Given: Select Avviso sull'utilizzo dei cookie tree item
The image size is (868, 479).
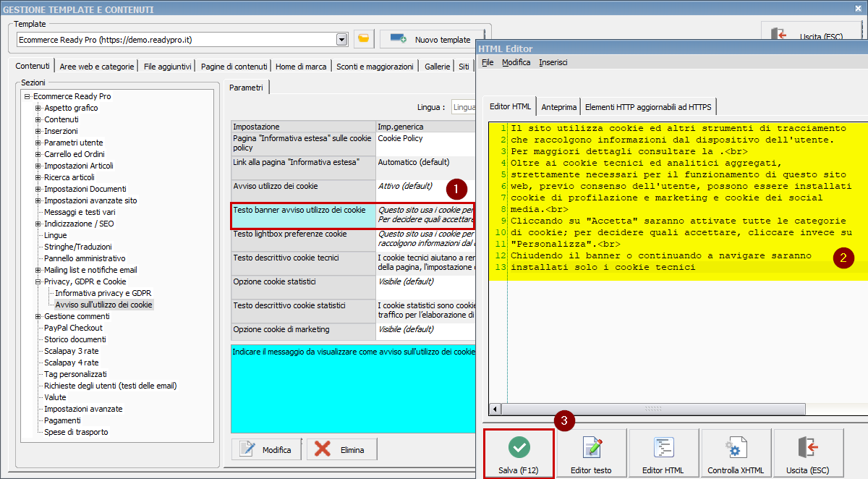Looking at the screenshot, I should pyautogui.click(x=103, y=305).
